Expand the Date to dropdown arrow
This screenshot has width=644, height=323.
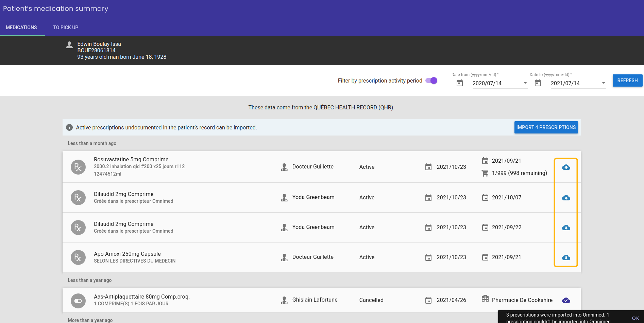(x=604, y=83)
